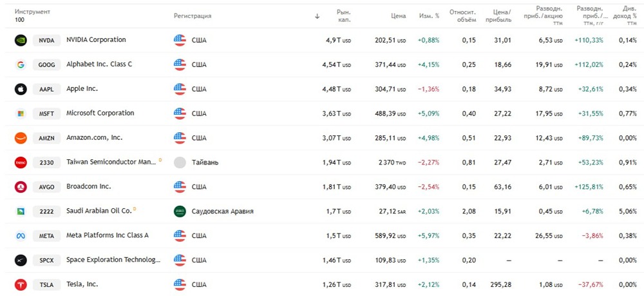
Task: Select Meta's change value +5,97%
Action: (x=429, y=236)
